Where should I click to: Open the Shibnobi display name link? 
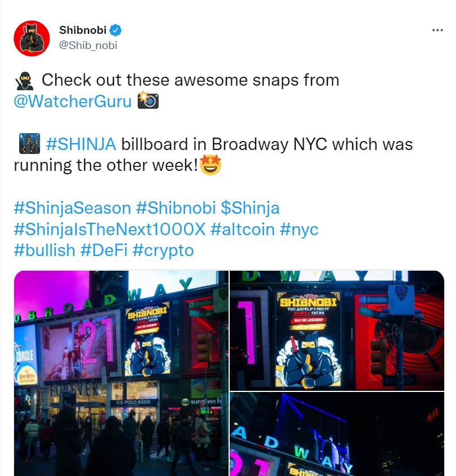click(82, 30)
